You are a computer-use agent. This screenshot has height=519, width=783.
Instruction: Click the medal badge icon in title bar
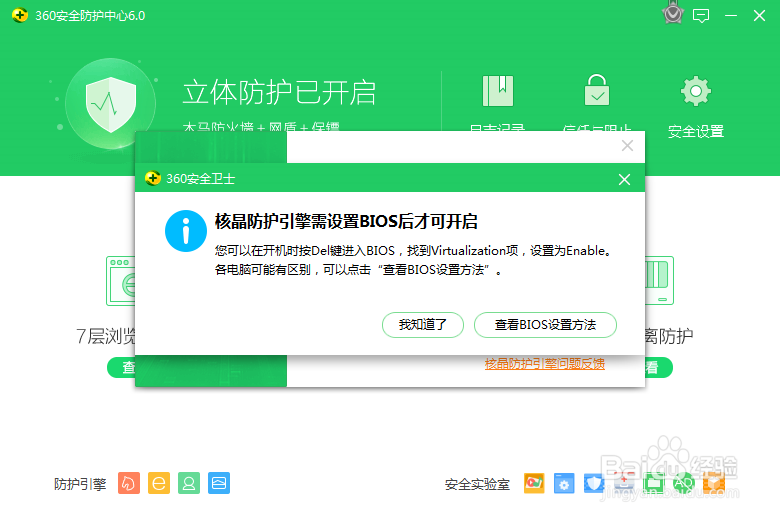point(673,13)
